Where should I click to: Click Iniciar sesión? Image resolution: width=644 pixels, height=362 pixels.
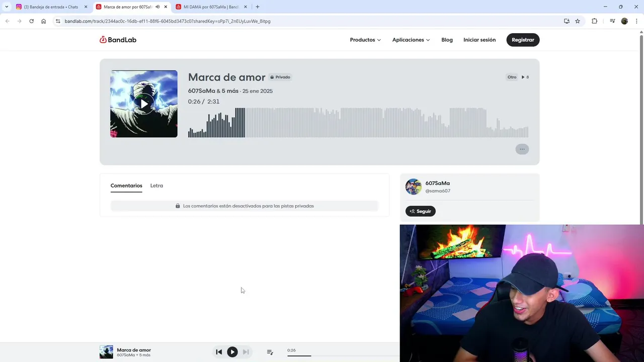pos(479,40)
